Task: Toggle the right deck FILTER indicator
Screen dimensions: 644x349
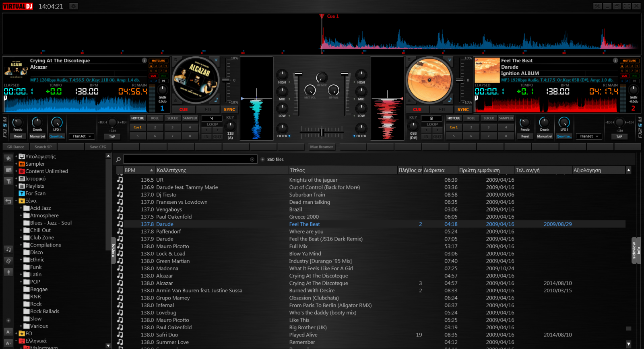Action: [x=354, y=136]
